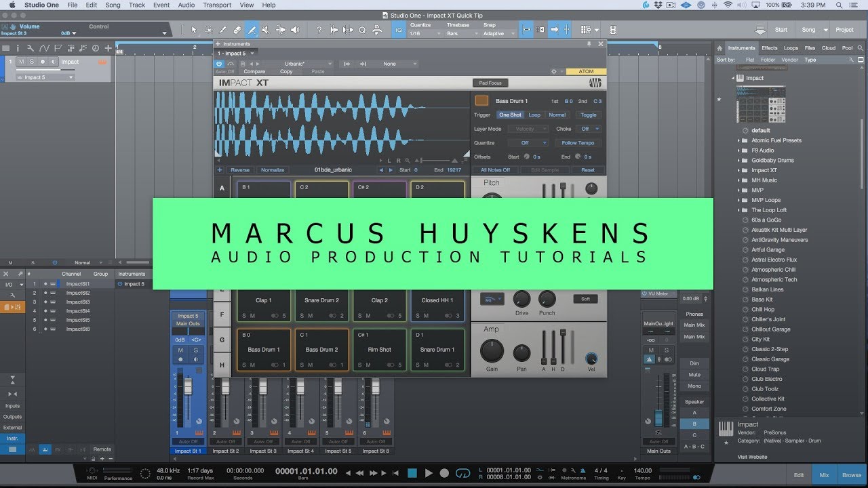Select the Range tool in toolbar
868x488 pixels.
(208, 30)
